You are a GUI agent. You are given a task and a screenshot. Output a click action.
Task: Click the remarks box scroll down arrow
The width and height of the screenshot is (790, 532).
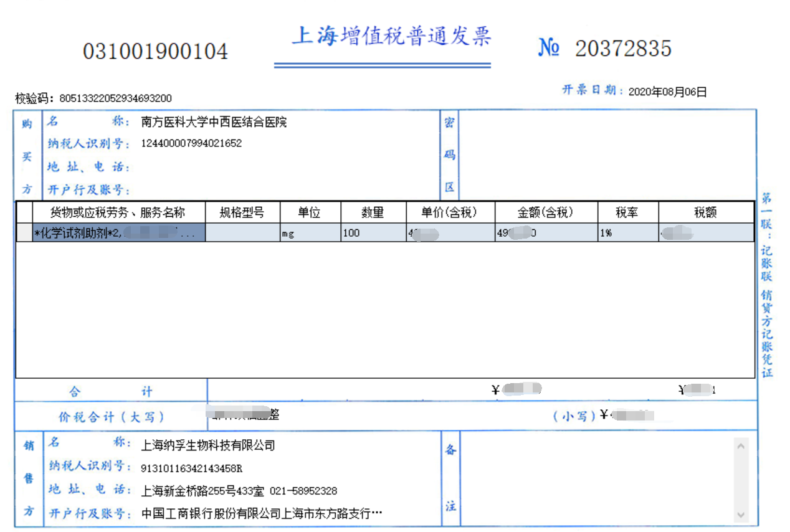tap(741, 515)
